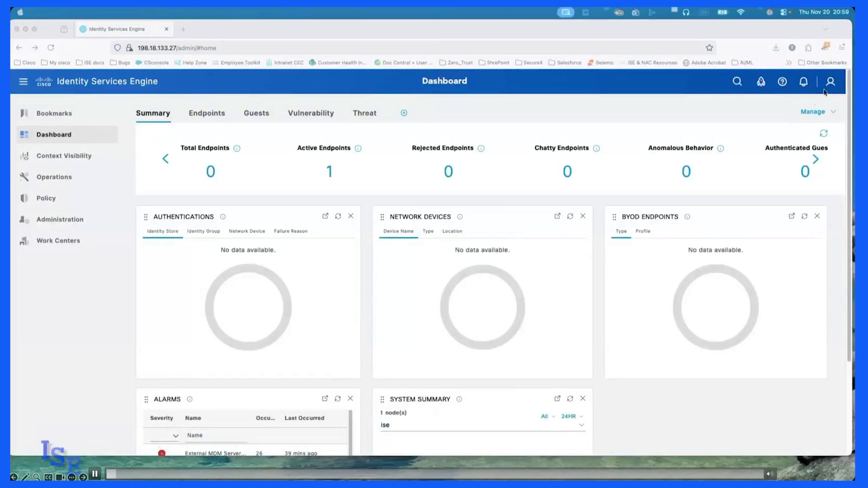Select Location tab in Network Devices

click(x=452, y=231)
